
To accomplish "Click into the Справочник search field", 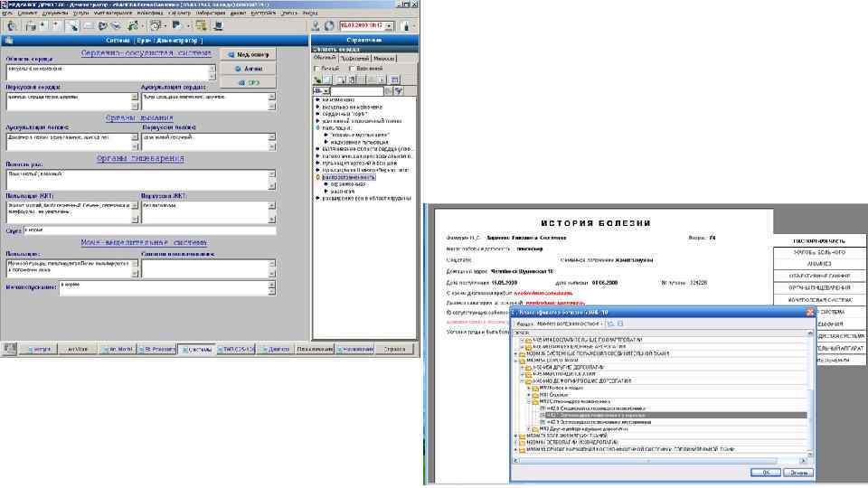I will tap(357, 90).
